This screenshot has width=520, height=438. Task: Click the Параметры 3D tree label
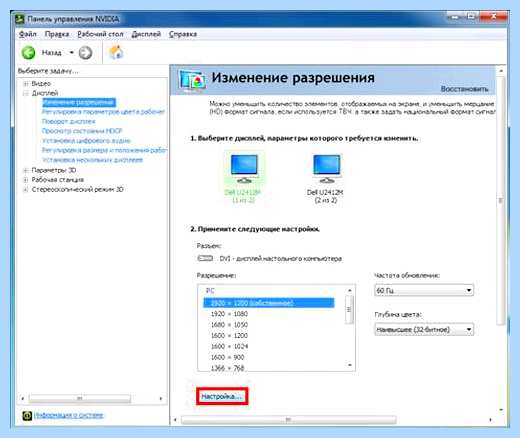click(x=54, y=170)
